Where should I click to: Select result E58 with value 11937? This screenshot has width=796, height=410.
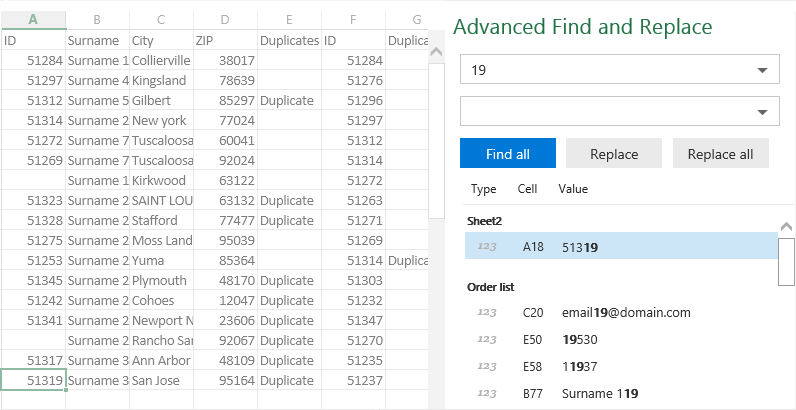[621, 366]
